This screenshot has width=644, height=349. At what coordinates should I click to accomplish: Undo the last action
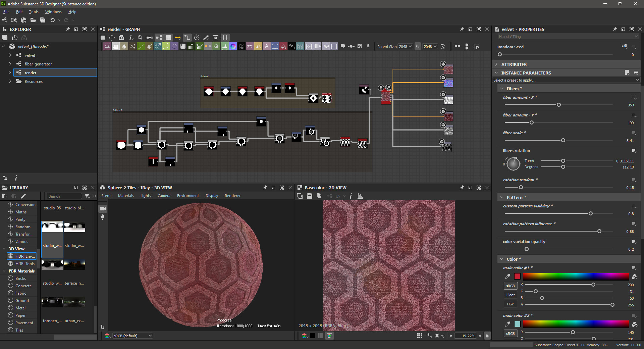(x=53, y=20)
